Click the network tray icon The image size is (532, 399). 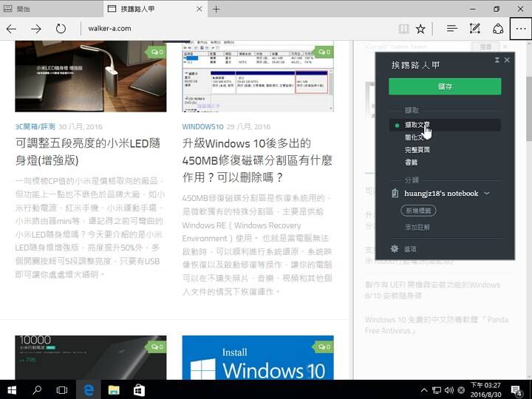[437, 390]
